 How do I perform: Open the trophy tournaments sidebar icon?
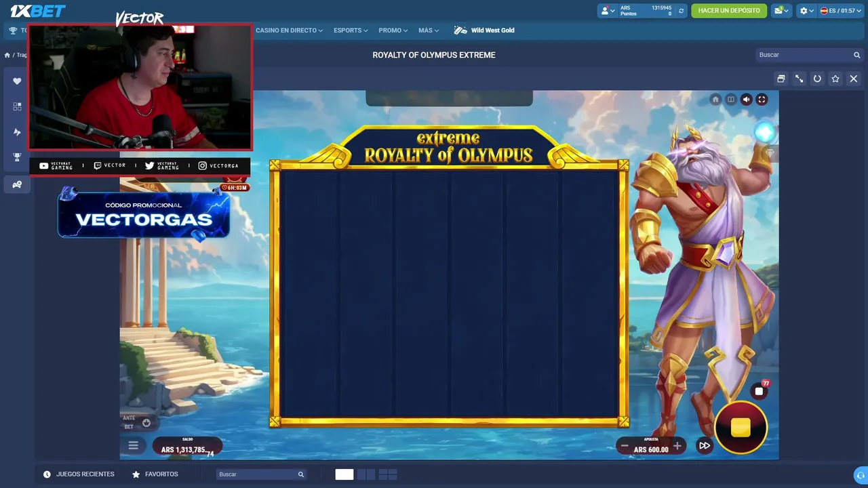pyautogui.click(x=17, y=157)
